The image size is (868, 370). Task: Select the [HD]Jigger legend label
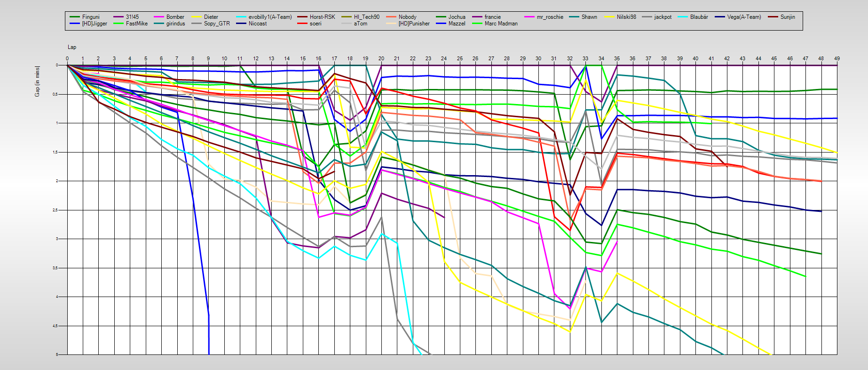[x=95, y=24]
